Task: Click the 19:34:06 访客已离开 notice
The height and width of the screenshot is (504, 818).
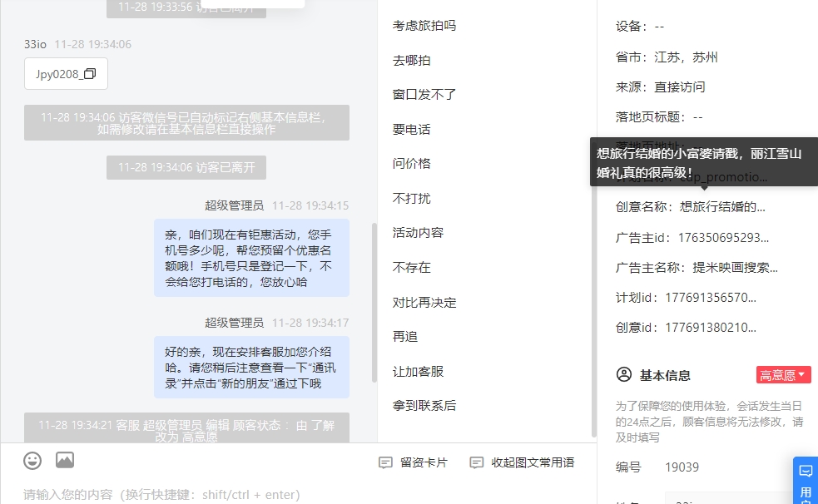Action: tap(186, 167)
